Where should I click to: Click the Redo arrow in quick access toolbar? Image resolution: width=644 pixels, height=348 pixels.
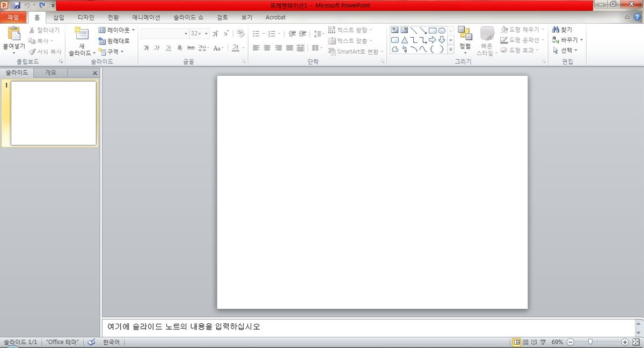(42, 5)
